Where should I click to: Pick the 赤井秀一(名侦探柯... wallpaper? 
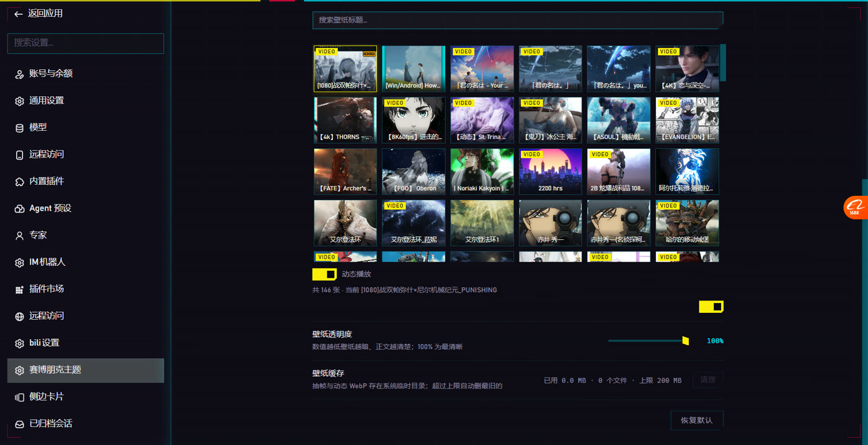tap(619, 223)
